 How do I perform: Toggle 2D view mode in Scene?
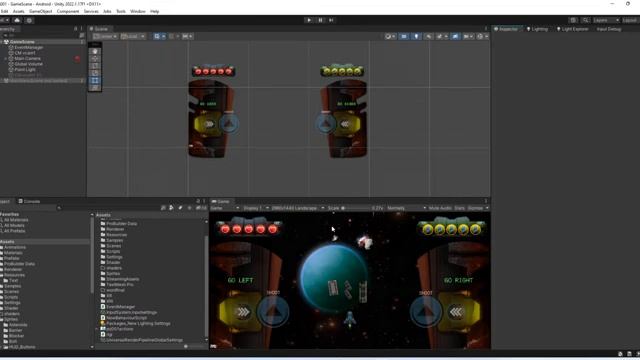404,36
